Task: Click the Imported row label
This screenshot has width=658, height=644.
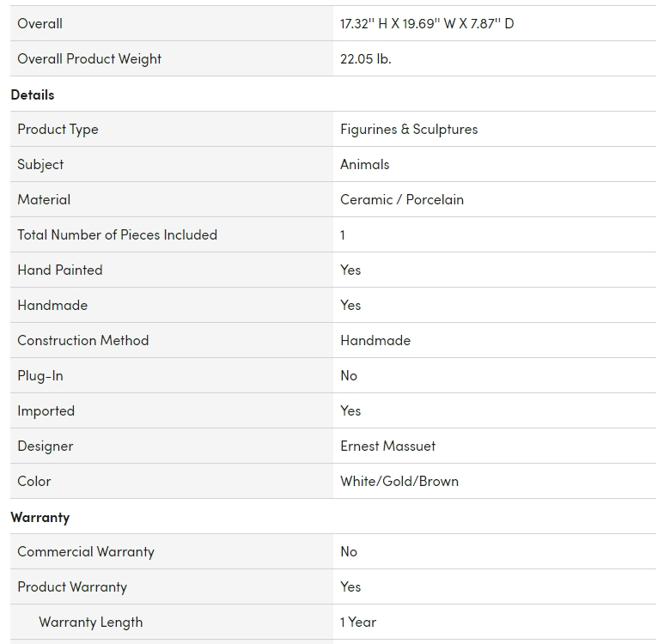Action: point(46,411)
